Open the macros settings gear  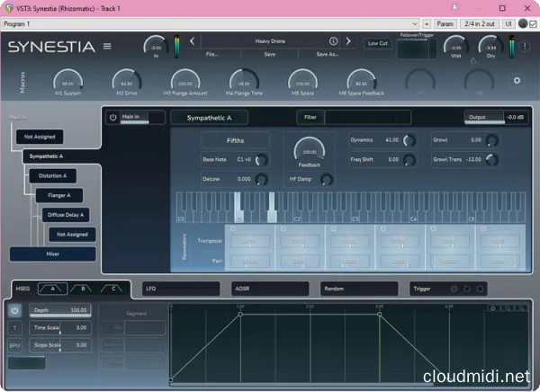click(517, 80)
